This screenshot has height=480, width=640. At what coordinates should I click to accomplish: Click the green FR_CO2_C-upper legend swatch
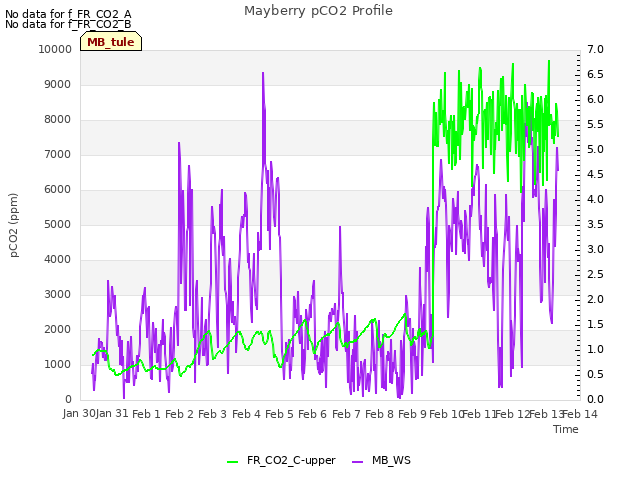(232, 461)
